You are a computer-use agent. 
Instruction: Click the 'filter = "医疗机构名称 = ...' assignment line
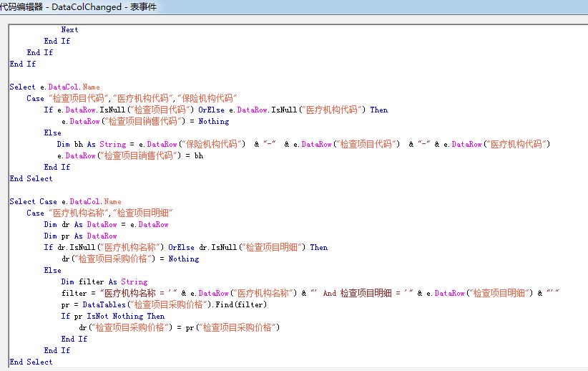310,293
